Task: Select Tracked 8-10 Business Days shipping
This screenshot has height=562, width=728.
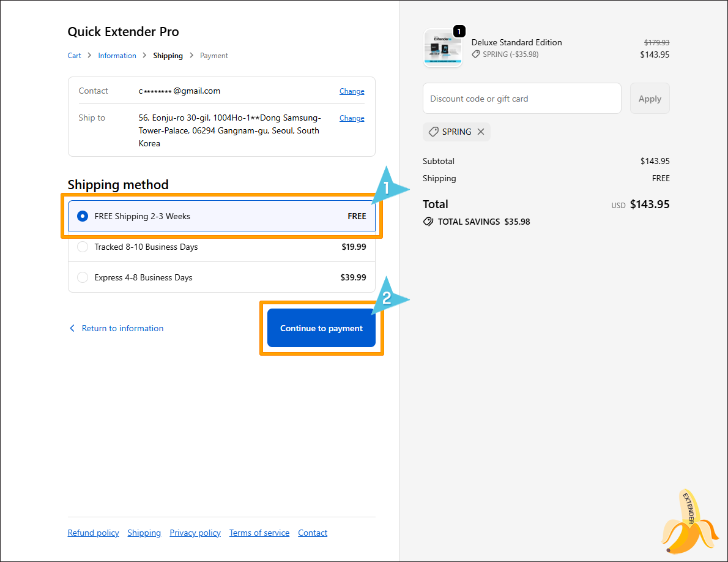Action: point(221,247)
